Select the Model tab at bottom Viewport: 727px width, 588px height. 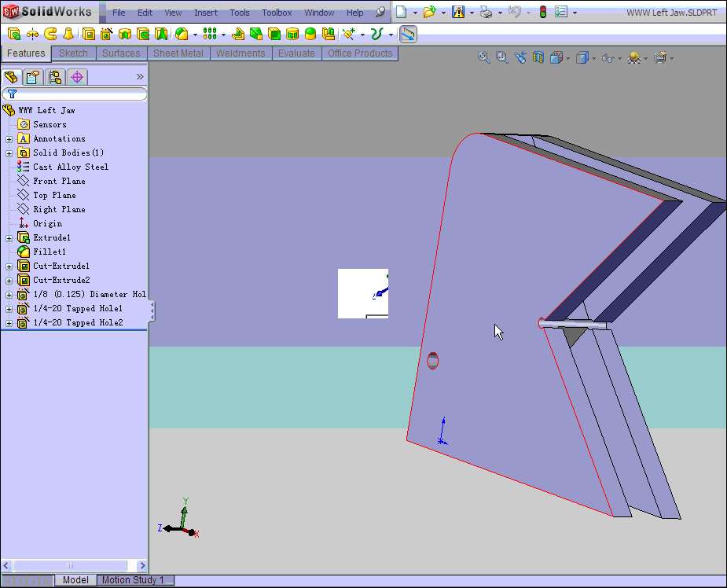pos(75,580)
